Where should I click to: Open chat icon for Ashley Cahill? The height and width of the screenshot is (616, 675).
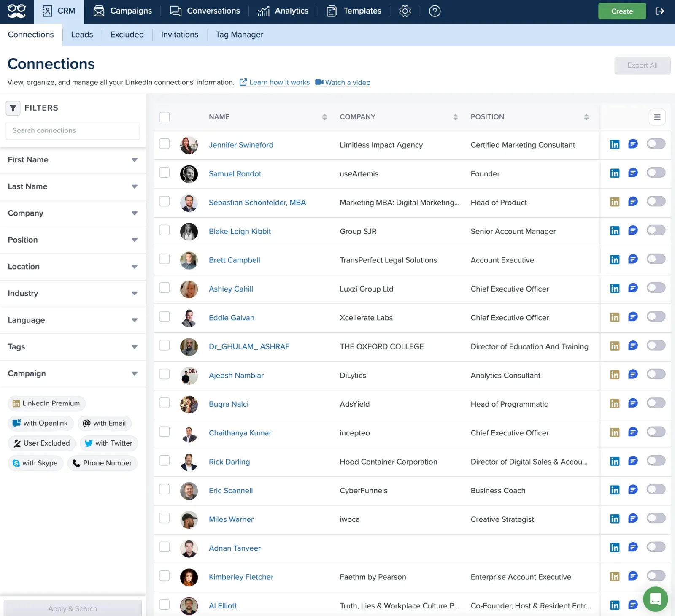633,288
